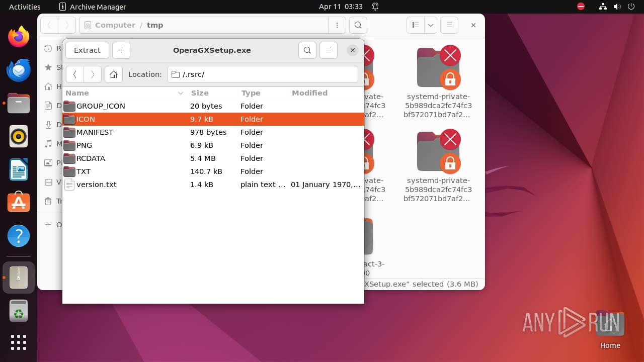This screenshot has width=644, height=362.
Task: Show Applications grid
Action: [x=19, y=342]
